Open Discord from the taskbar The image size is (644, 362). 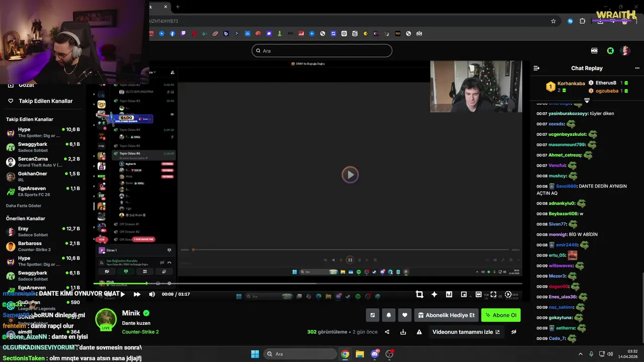[374, 354]
